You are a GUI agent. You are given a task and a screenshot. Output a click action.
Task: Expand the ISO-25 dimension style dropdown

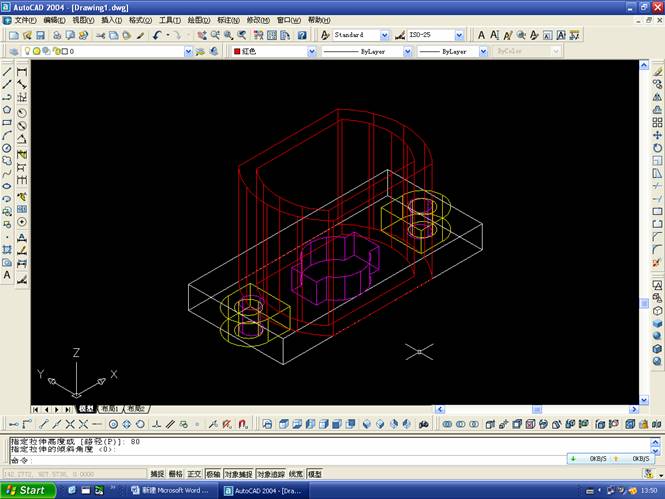[x=459, y=35]
